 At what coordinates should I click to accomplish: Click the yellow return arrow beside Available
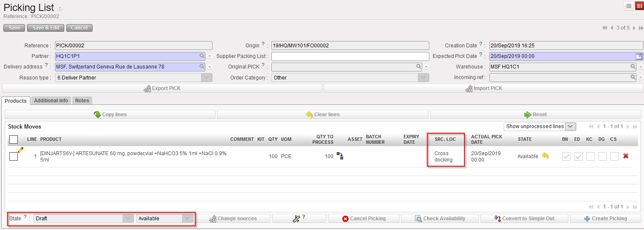[x=545, y=156]
